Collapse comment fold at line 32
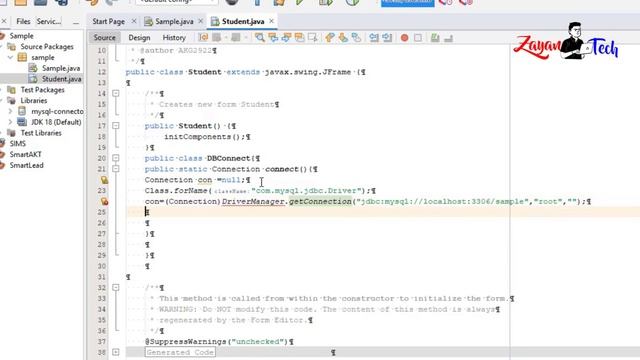 116,287
